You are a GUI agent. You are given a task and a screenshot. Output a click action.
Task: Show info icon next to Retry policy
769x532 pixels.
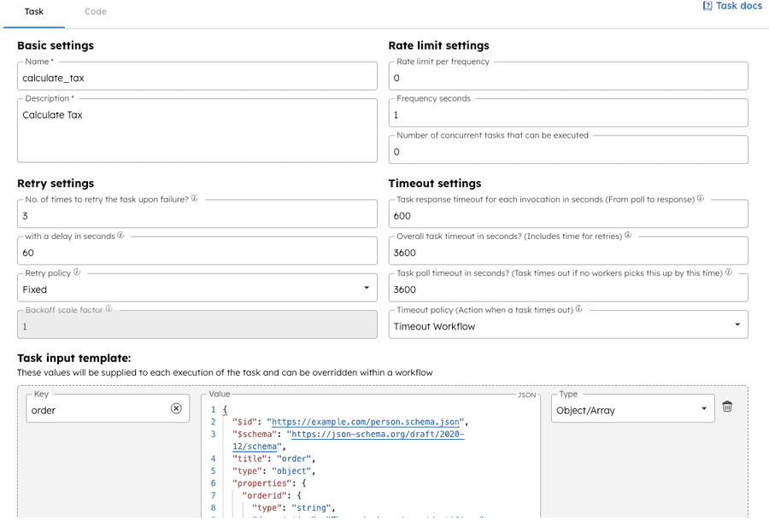click(77, 272)
